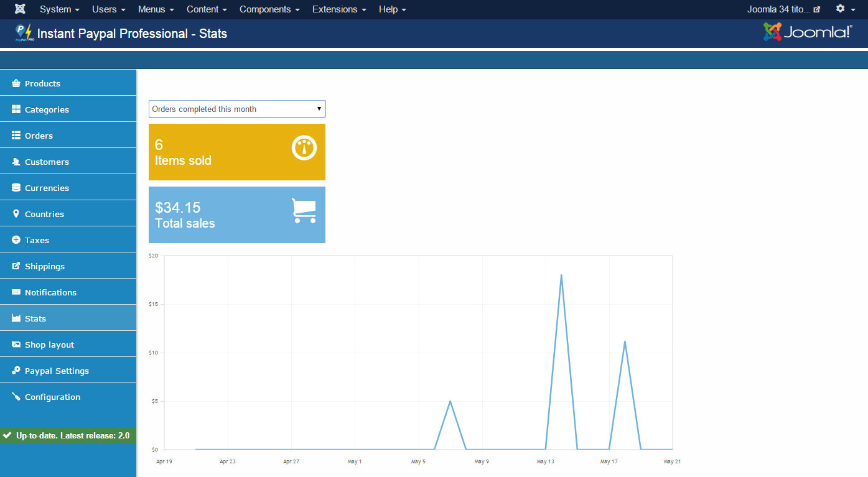
Task: Click the Notifications envelope icon
Action: [16, 292]
